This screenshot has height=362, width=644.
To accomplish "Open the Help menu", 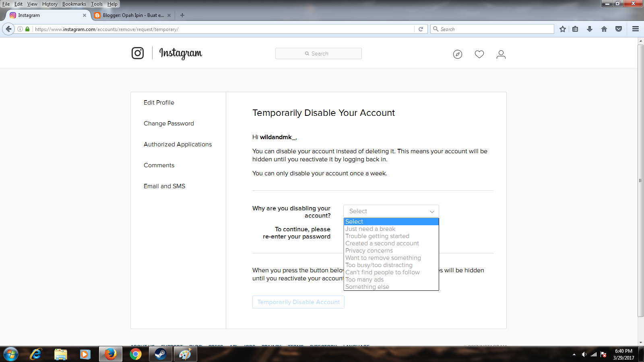I will point(112,4).
